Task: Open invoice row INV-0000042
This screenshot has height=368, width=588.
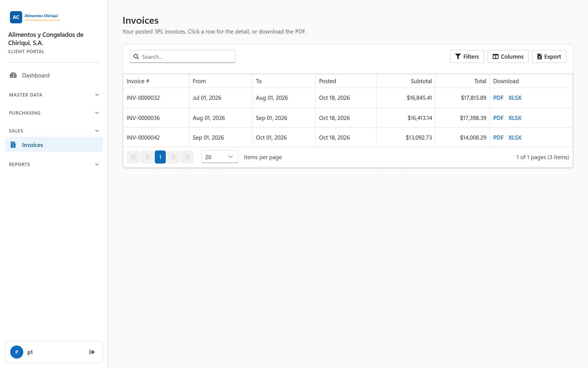Action: pyautogui.click(x=348, y=137)
